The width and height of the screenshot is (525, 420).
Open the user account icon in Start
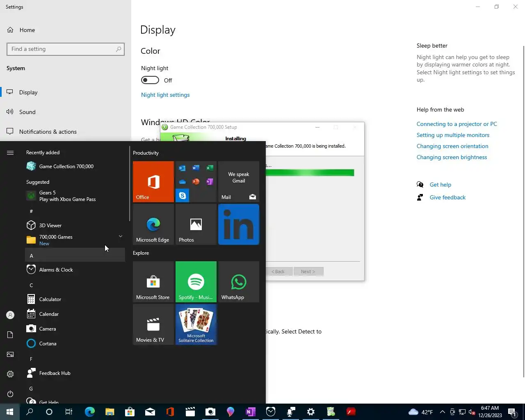tap(10, 315)
